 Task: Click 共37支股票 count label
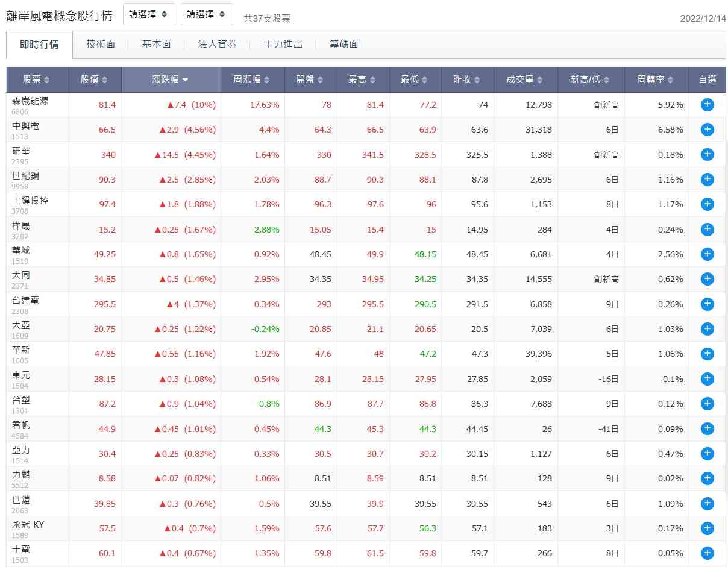coord(267,19)
